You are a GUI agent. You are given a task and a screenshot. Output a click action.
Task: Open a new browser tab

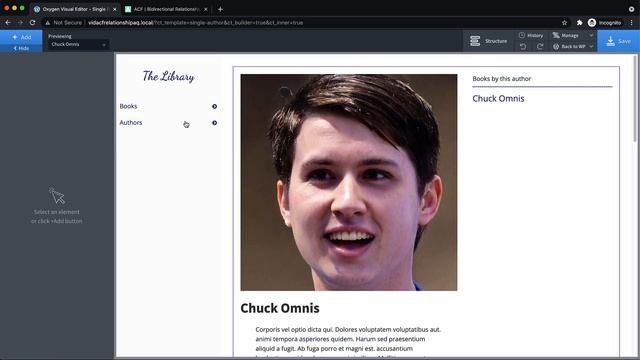pyautogui.click(x=220, y=9)
